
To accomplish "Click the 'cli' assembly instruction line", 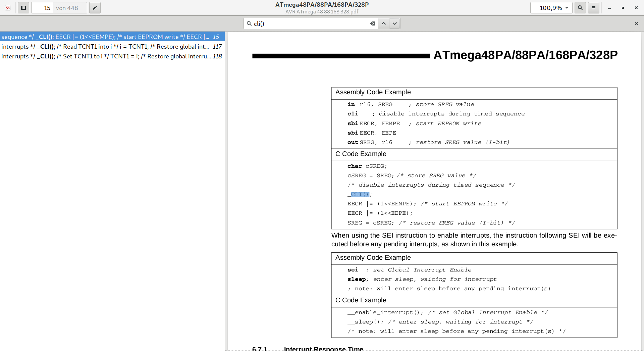I will [436, 114].
